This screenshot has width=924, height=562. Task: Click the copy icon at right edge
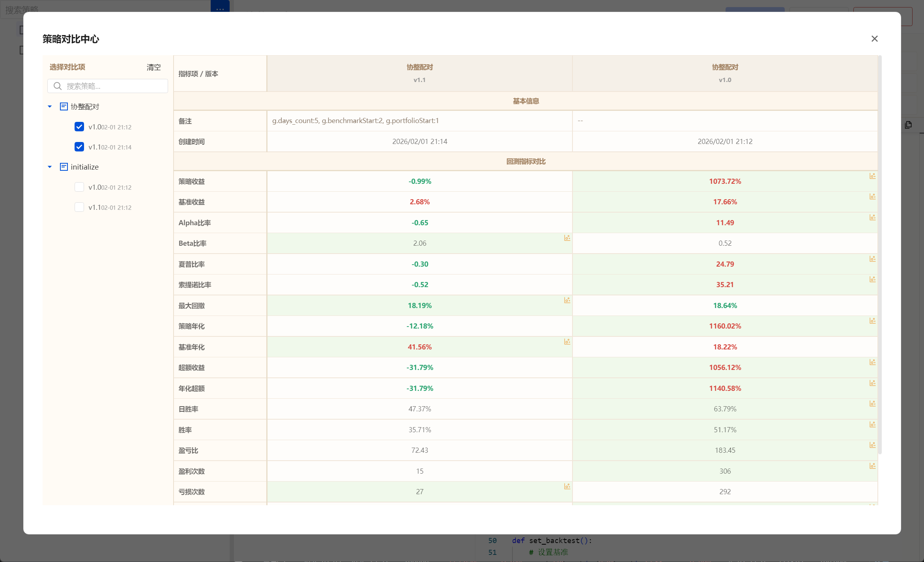(908, 125)
